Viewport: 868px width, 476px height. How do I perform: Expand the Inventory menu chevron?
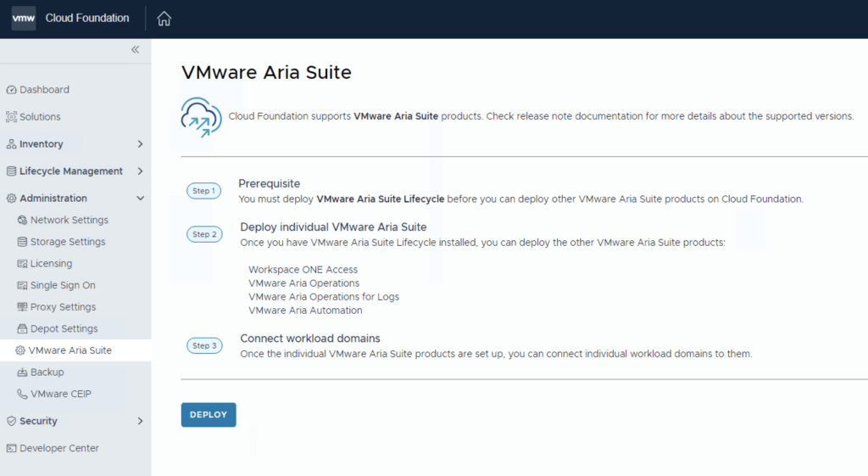coord(140,144)
